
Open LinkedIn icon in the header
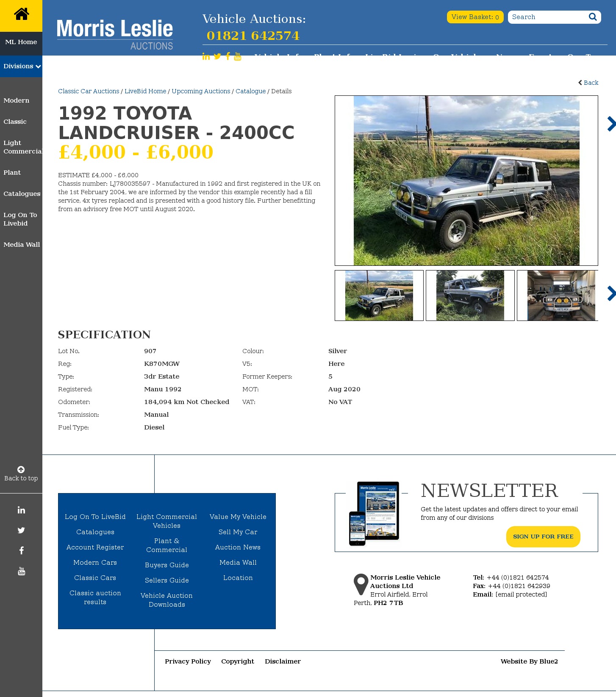click(x=206, y=56)
